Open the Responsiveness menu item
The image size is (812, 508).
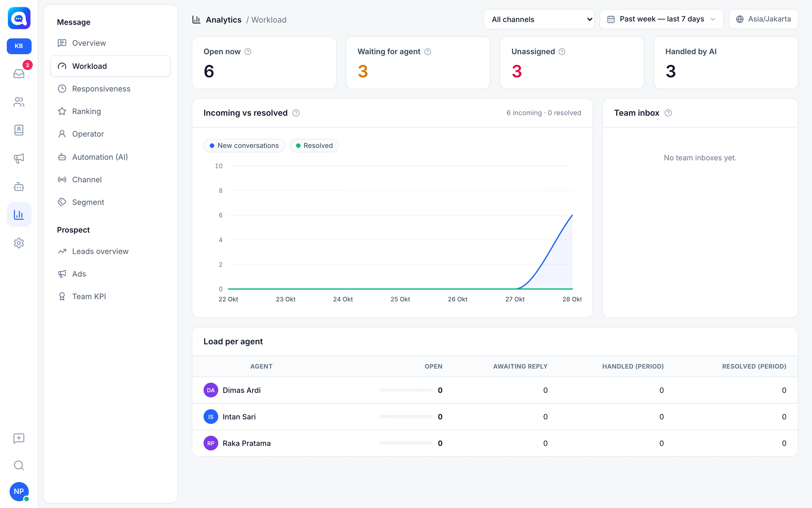click(111, 89)
